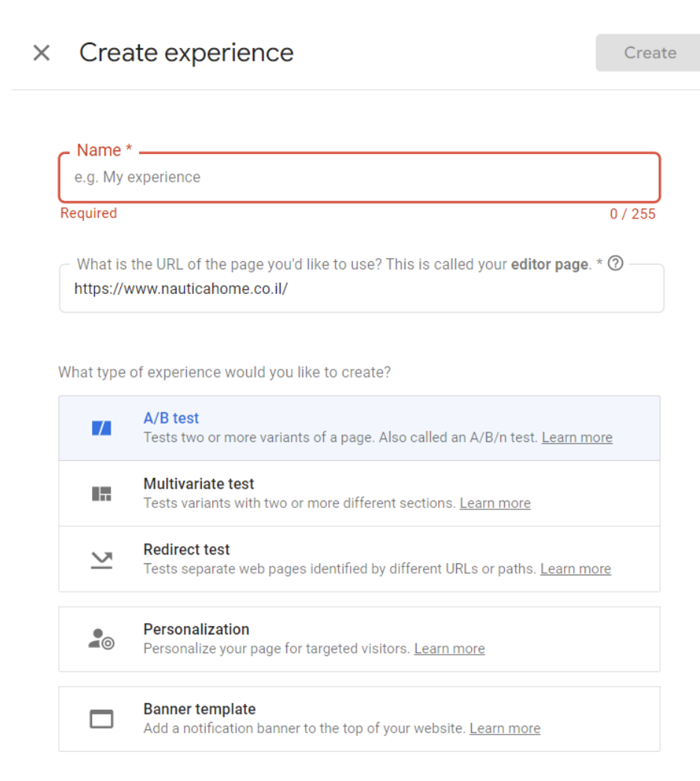Screen dimensions: 700x781
Task: Click the '0 / 255' character counter
Action: tap(632, 214)
